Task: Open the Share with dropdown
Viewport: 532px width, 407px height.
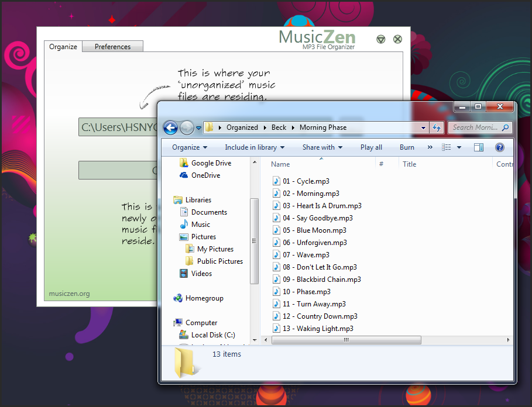Action: (322, 147)
